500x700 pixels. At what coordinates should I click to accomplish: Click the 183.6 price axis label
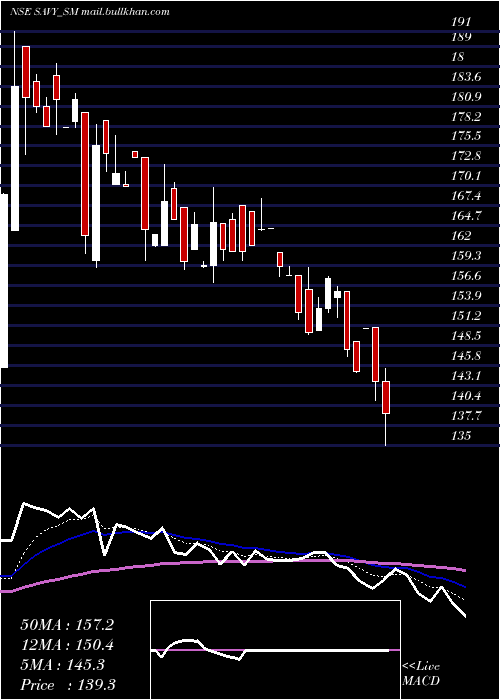pos(466,77)
